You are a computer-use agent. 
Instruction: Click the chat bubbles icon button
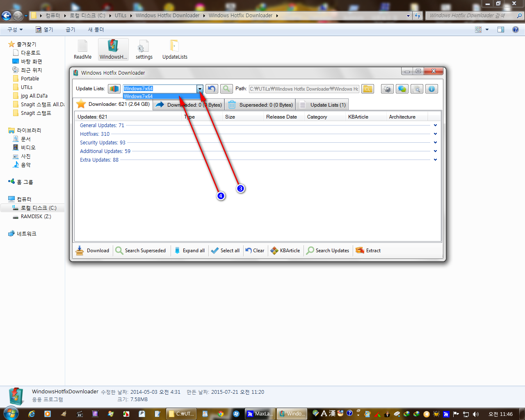click(402, 89)
